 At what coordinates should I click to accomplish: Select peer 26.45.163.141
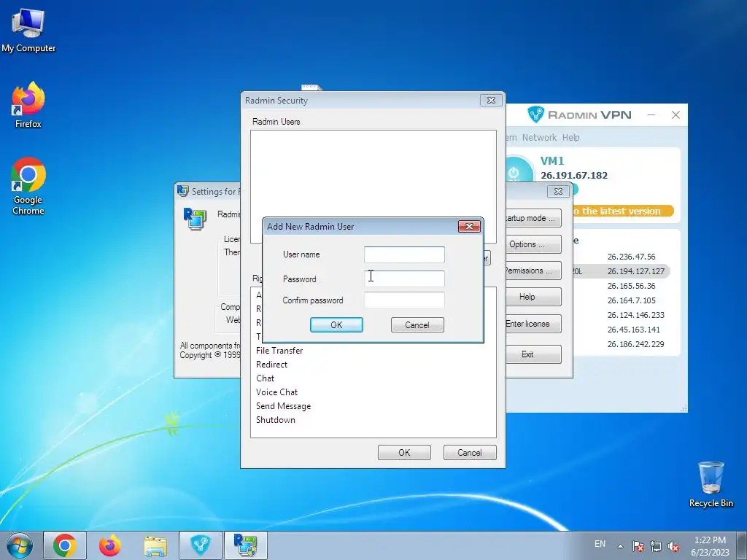point(633,330)
